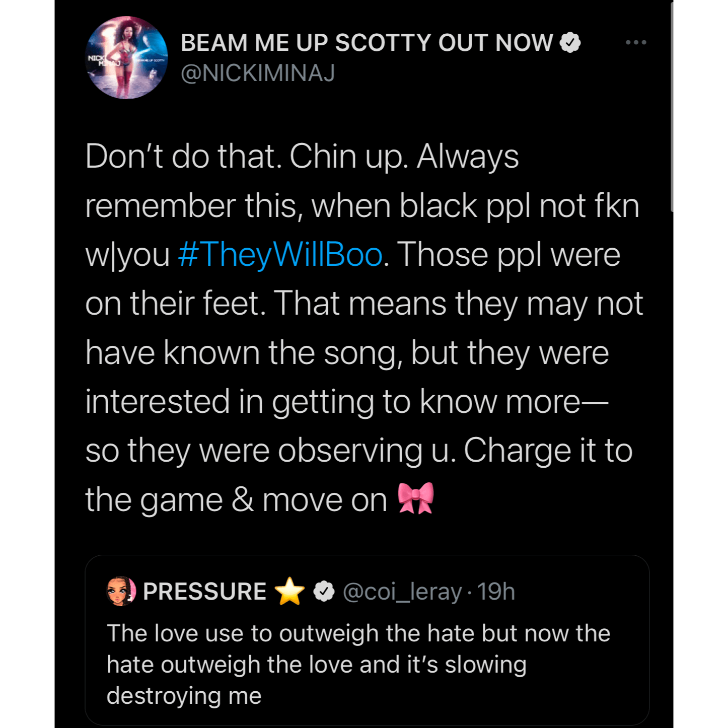The width and height of the screenshot is (728, 728).
Task: Click the verified badge next to the star
Action: click(x=324, y=592)
